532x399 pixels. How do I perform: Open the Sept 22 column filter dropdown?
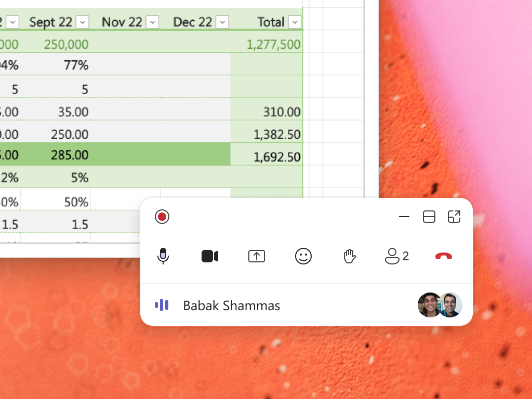tap(82, 22)
